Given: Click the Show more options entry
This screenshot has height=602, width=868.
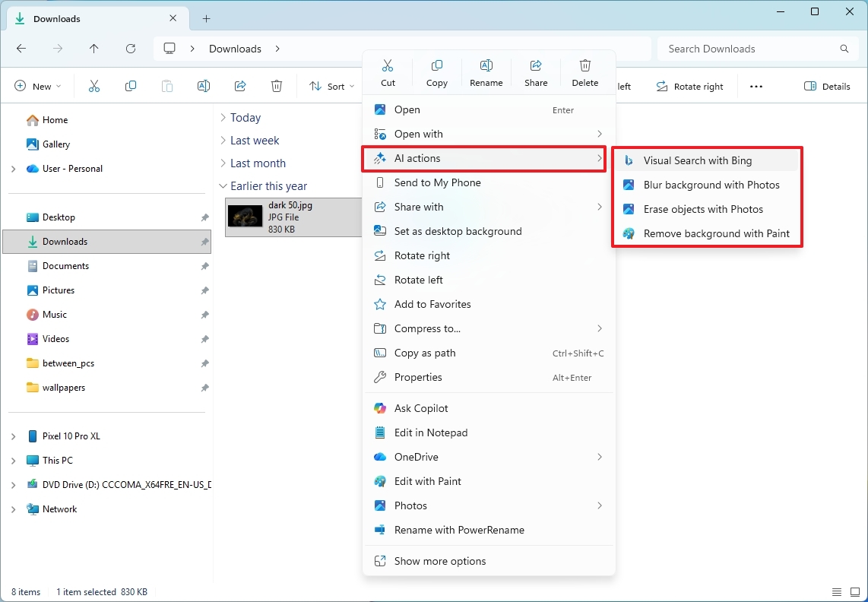Looking at the screenshot, I should click(x=440, y=561).
